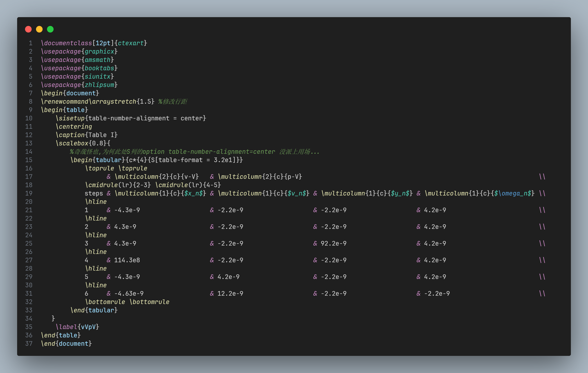The width and height of the screenshot is (588, 373).
Task: Click \begin{table} on line 9
Action: tap(65, 110)
